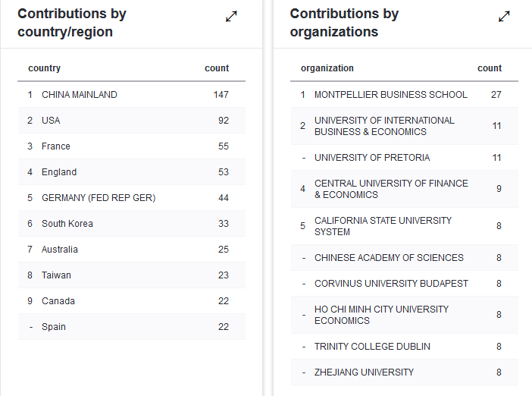Select the USA country row

click(51, 121)
